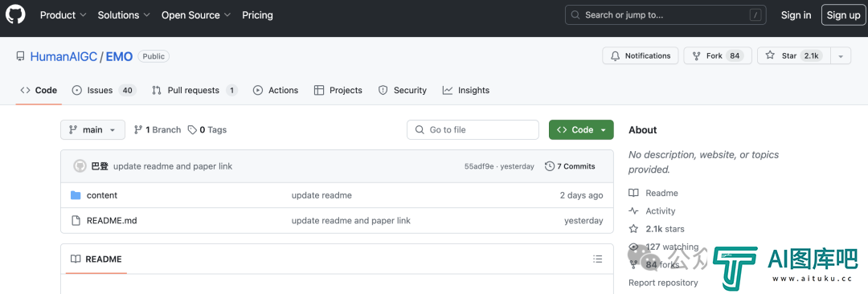
Task: Switch to the Pull requests tab
Action: (x=194, y=90)
